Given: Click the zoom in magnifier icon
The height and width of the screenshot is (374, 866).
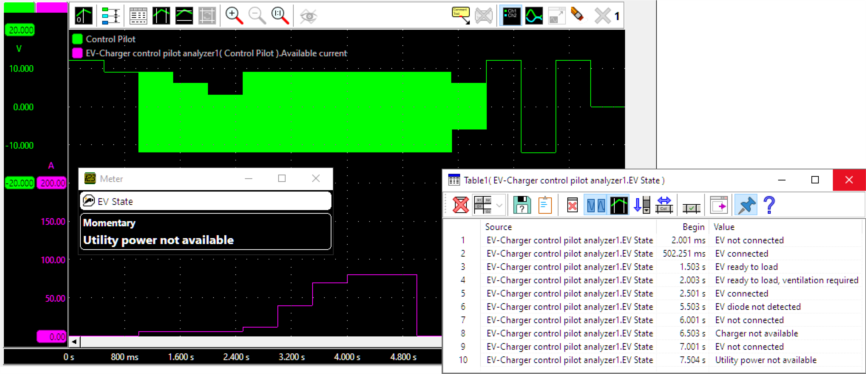Looking at the screenshot, I should pos(235,15).
